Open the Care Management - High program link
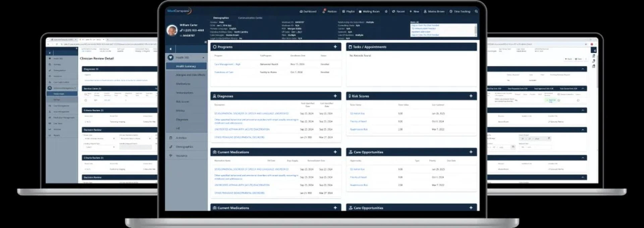The width and height of the screenshot is (644, 228). [227, 64]
